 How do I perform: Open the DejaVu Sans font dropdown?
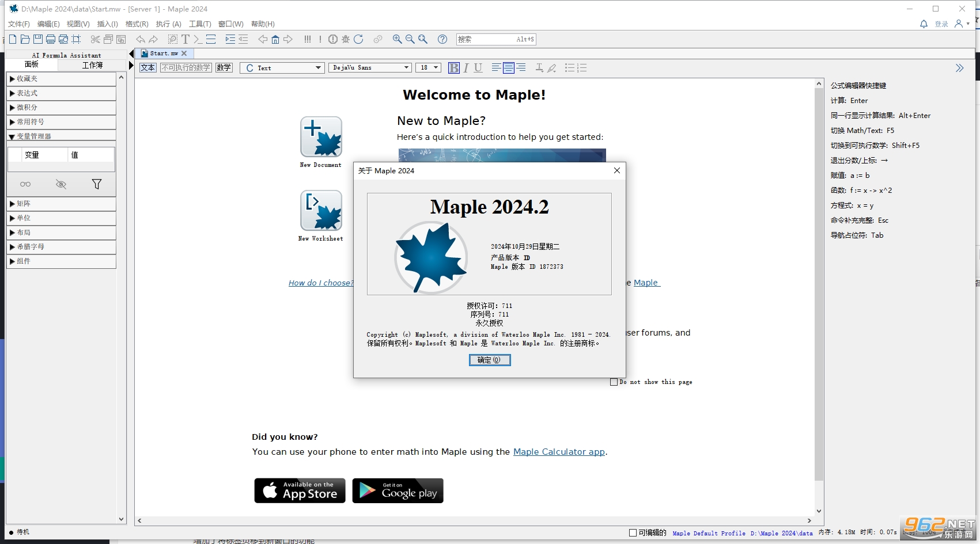click(370, 68)
